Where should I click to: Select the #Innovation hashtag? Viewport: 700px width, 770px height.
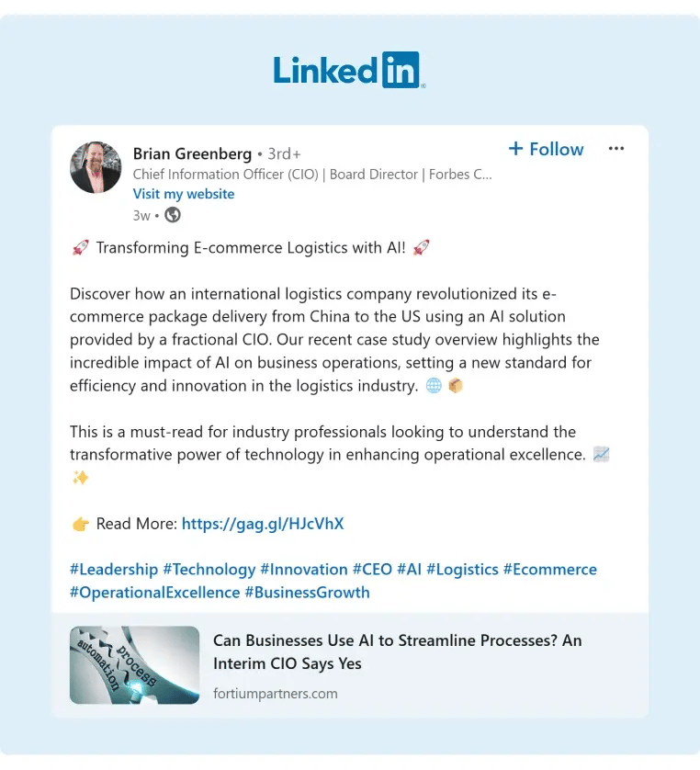coord(304,570)
